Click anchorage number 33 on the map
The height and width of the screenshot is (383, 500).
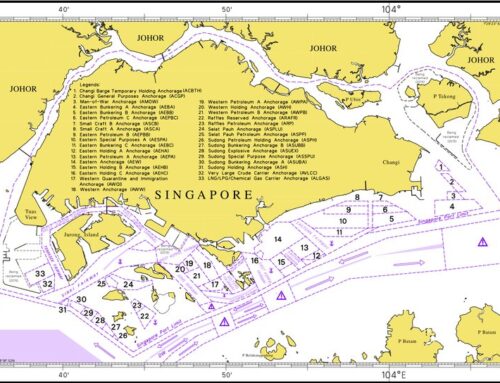[x=40, y=274]
